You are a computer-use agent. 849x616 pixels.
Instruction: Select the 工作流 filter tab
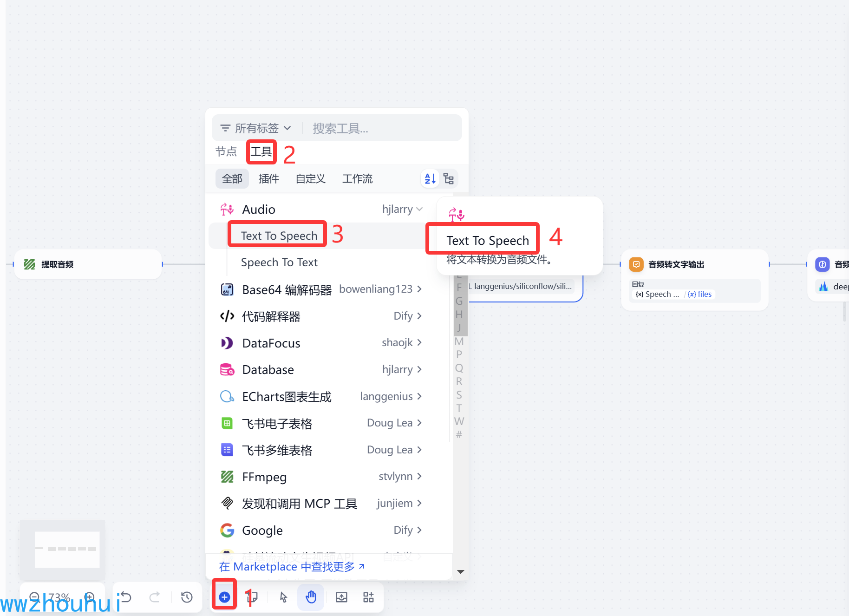coord(357,178)
